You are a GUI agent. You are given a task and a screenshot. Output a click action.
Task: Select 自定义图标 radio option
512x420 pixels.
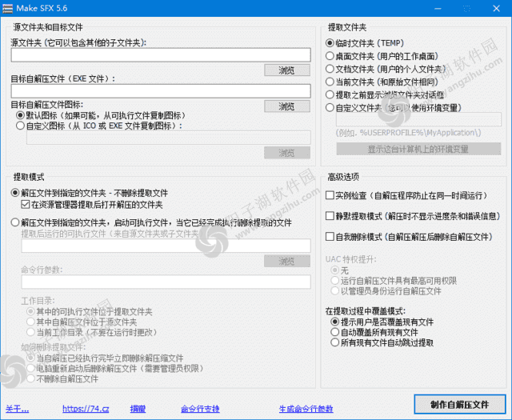[x=20, y=126]
